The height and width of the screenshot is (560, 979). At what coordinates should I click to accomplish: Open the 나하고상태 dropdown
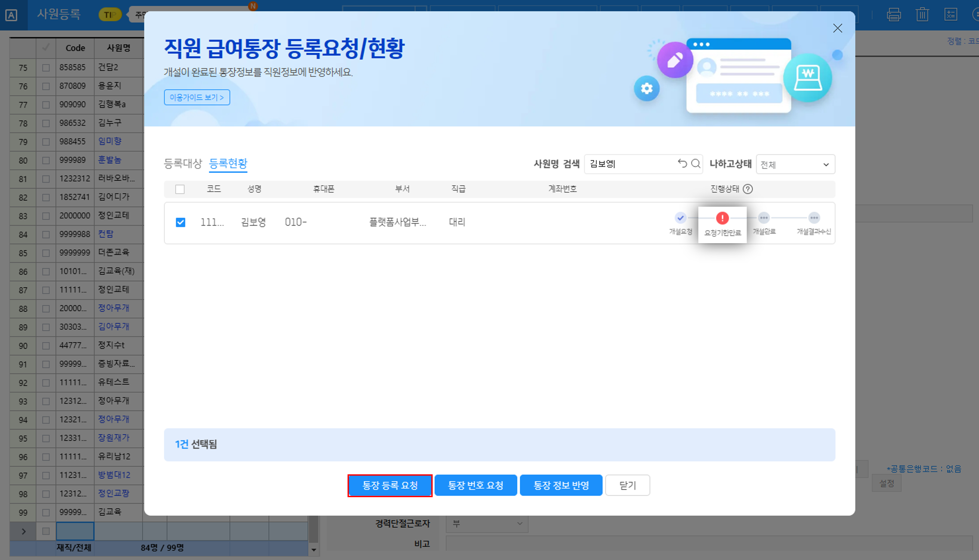[795, 164]
